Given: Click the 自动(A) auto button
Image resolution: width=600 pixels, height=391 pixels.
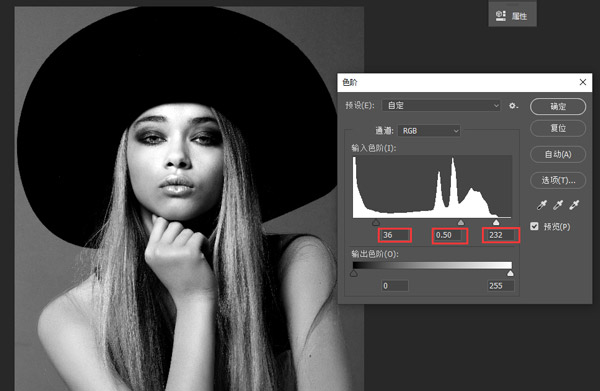Looking at the screenshot, I should pos(558,154).
